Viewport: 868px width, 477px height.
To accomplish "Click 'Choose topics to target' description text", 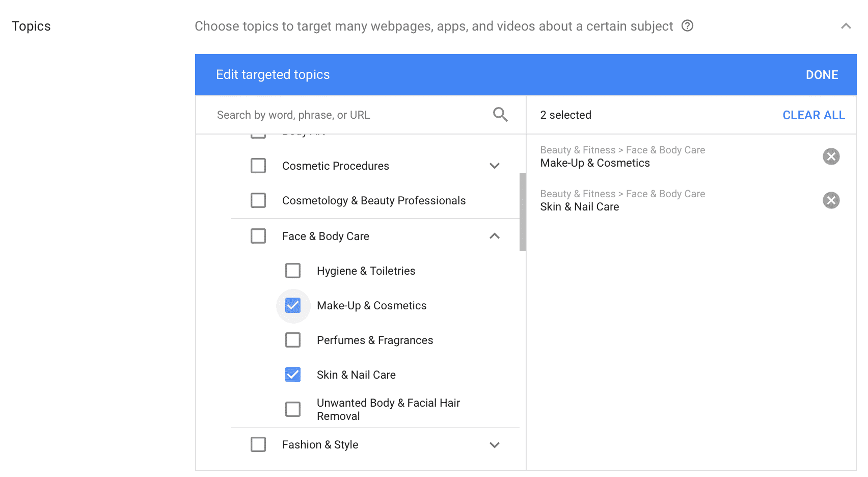I will click(433, 26).
